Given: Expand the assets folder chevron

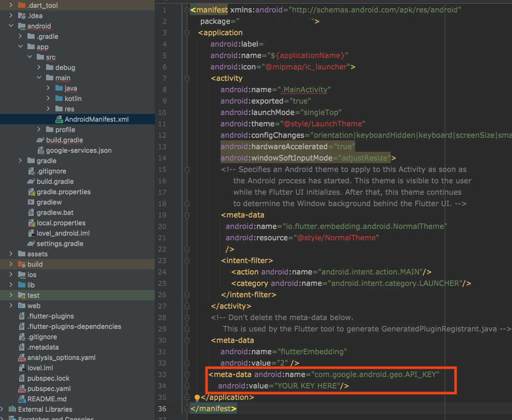Looking at the screenshot, I should pyautogui.click(x=11, y=254).
